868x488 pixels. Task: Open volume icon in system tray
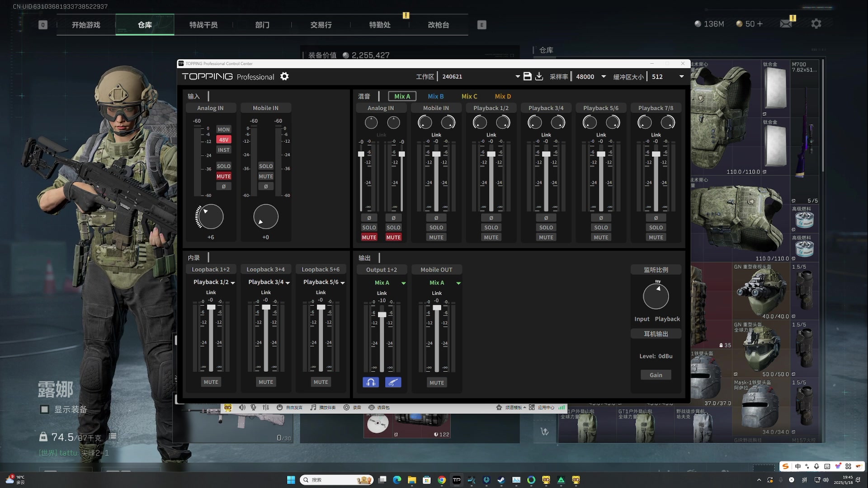coord(826,480)
